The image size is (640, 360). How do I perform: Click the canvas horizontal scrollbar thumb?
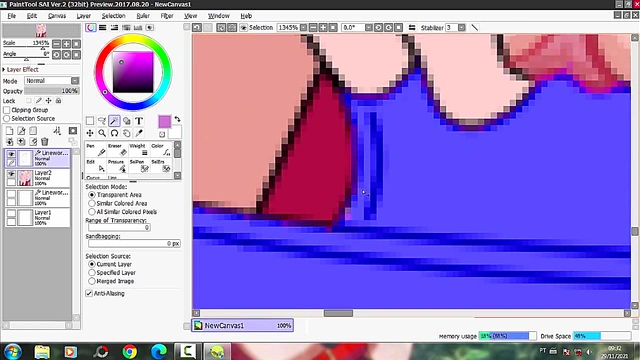tap(338, 313)
